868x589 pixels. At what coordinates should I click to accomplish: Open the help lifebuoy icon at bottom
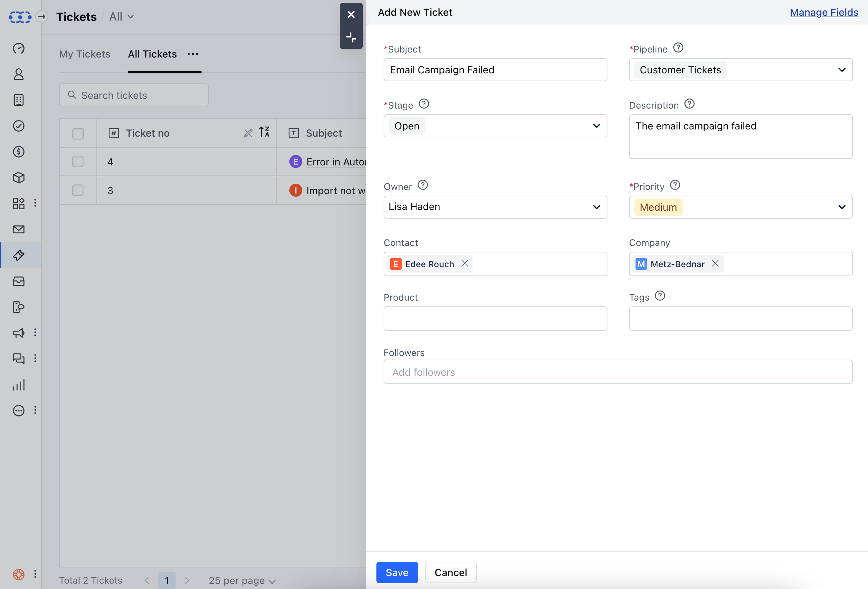(19, 574)
